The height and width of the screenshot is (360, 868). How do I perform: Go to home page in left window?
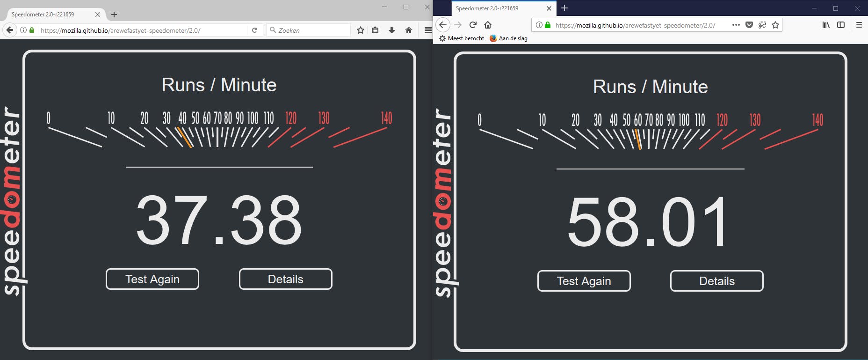click(409, 30)
